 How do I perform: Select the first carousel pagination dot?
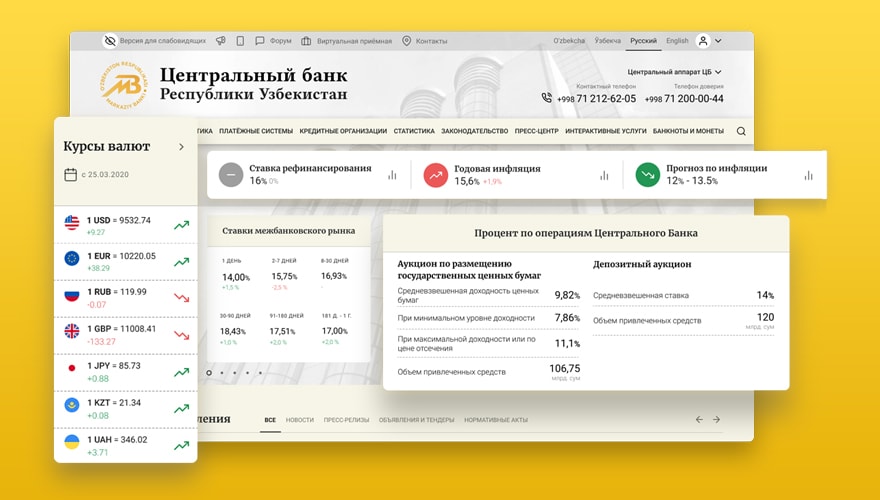pos(209,372)
